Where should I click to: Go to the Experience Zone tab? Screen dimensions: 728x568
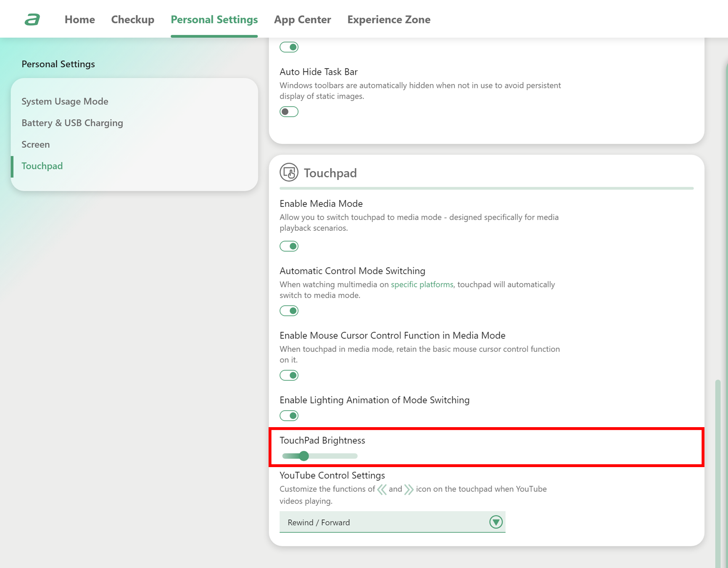(389, 19)
